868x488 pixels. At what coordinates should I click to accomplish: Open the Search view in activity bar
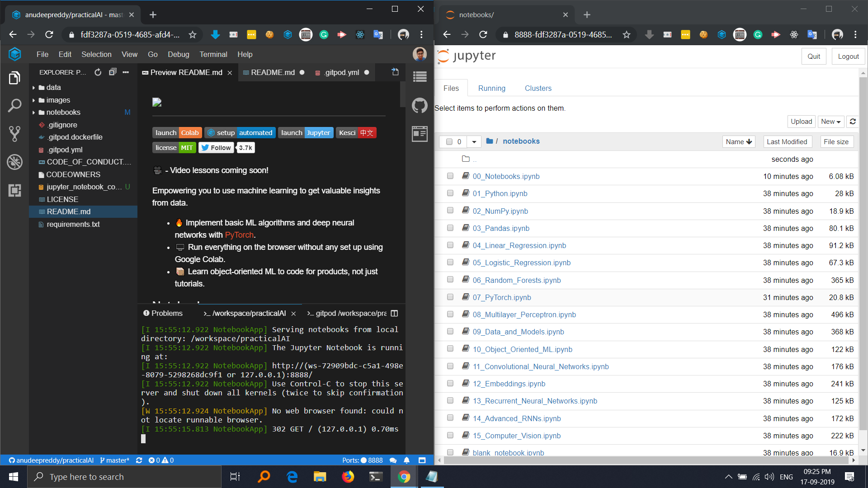coord(14,106)
